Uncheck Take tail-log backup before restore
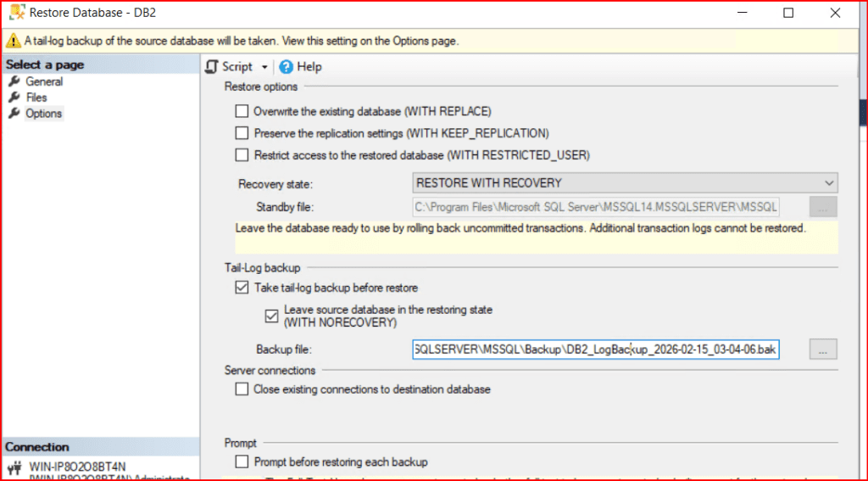Screen dimensions: 868x481 point(242,288)
